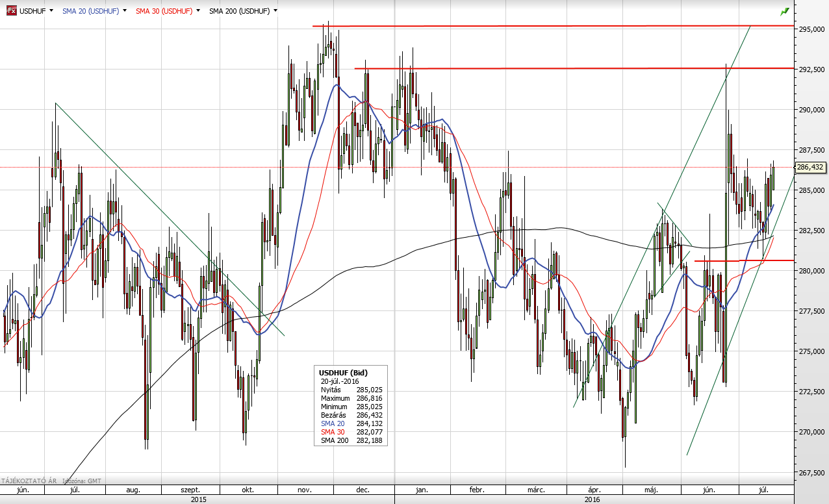Click the red Fx instrument icon
Screen dimensions: 829x504
12,10
